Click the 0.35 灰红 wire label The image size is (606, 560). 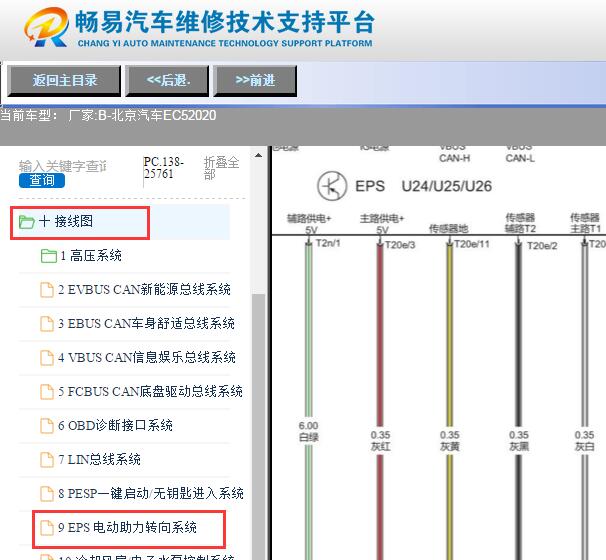380,441
